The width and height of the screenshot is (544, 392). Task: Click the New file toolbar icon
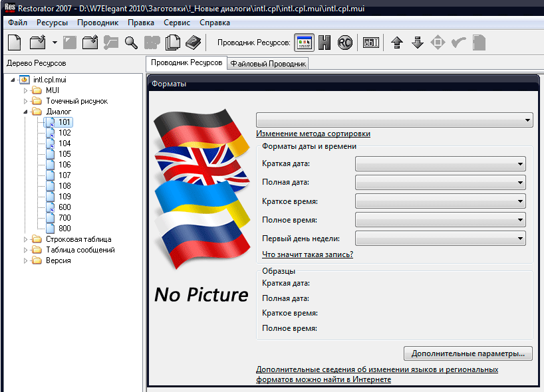pyautogui.click(x=14, y=43)
